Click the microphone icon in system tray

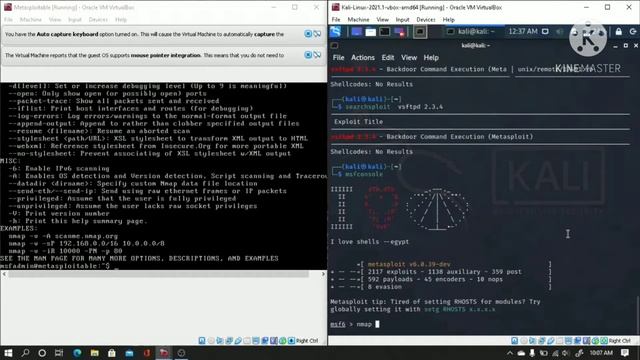coord(532,353)
